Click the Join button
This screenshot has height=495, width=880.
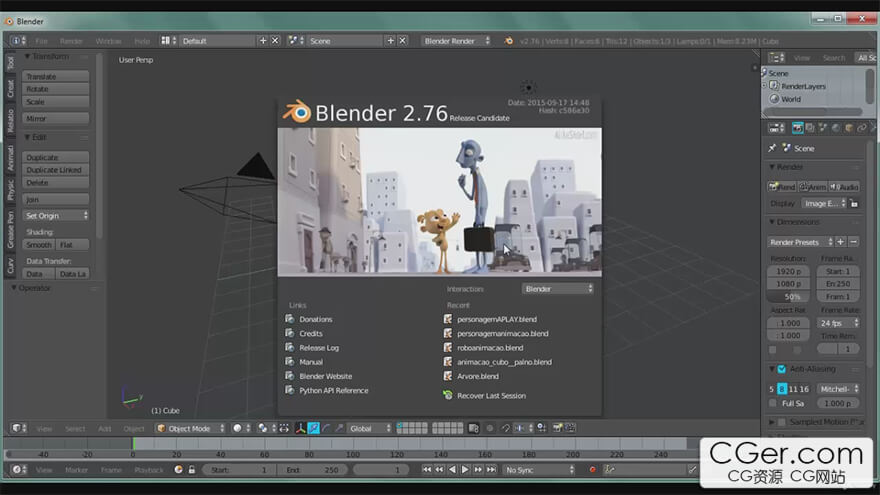(56, 199)
